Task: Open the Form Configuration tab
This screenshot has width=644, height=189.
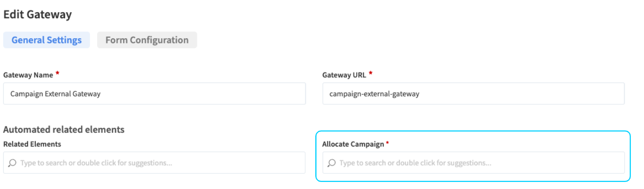Action: 147,40
